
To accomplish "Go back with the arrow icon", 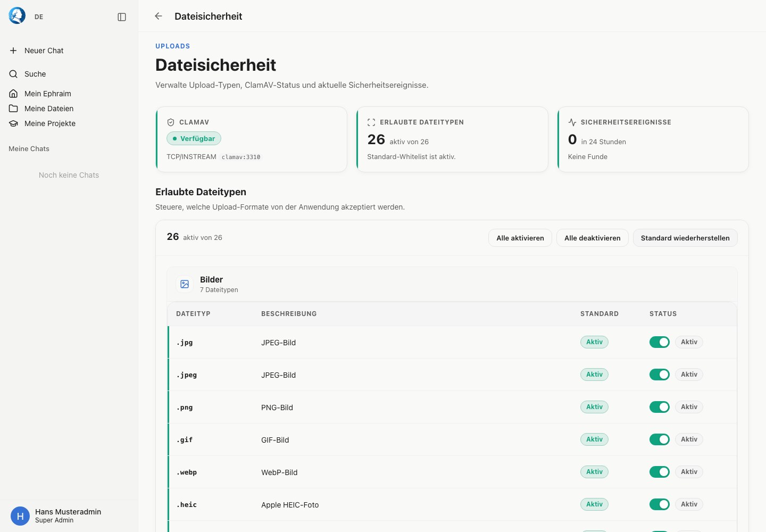I will (x=159, y=16).
